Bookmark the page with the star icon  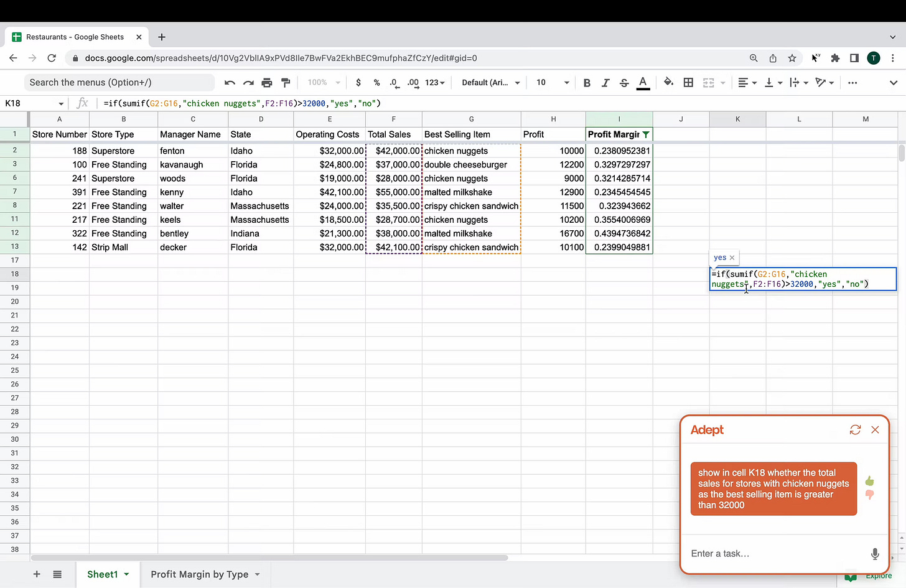792,58
